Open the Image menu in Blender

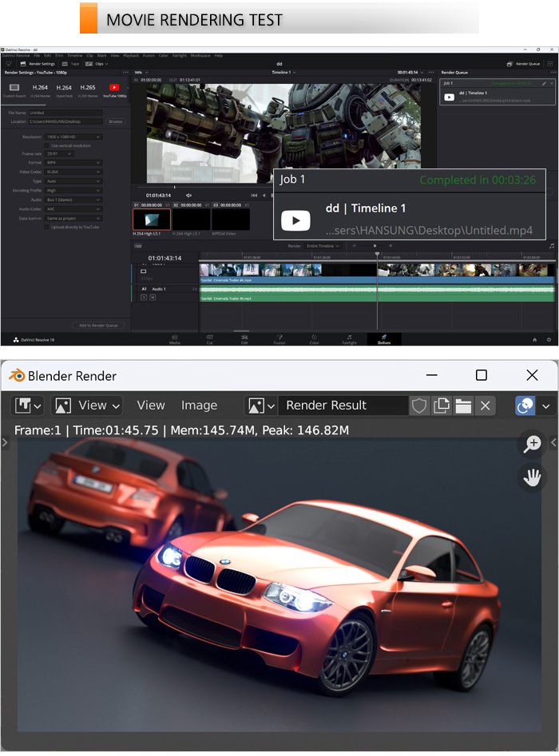pyautogui.click(x=199, y=406)
